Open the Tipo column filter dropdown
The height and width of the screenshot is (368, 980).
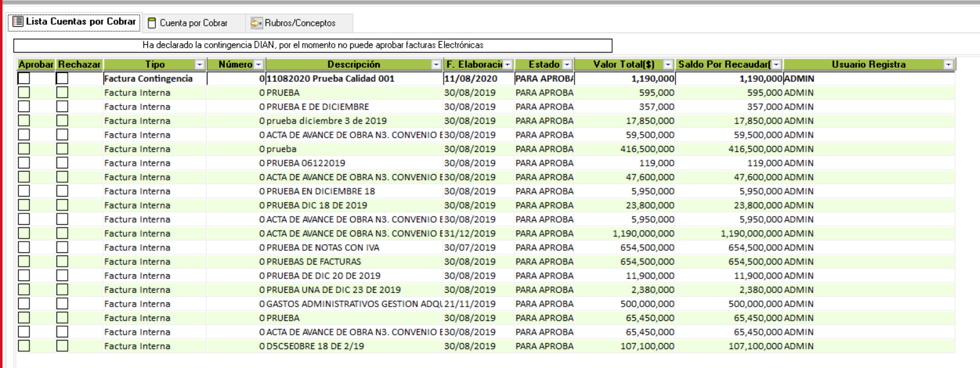199,64
